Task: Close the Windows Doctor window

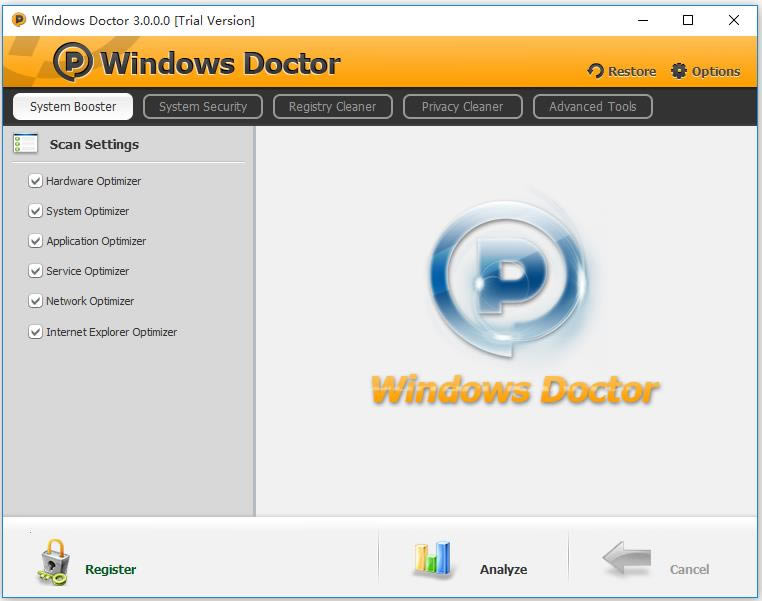Action: [x=734, y=20]
